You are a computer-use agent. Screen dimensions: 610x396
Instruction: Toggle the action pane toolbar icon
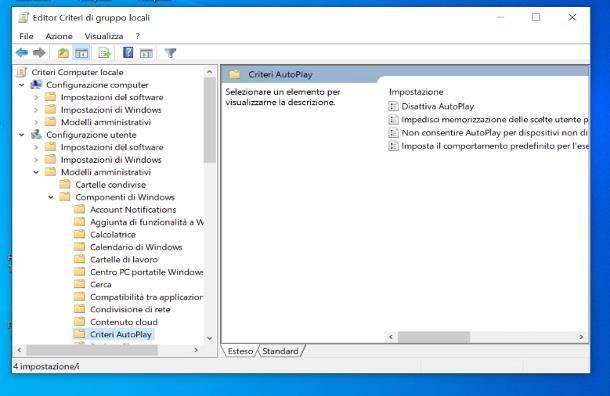[x=146, y=53]
